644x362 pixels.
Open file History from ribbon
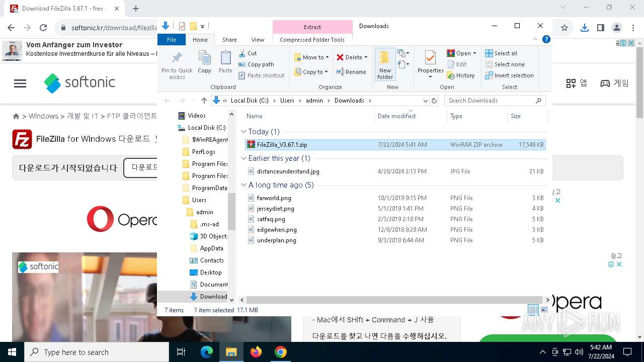(x=460, y=75)
